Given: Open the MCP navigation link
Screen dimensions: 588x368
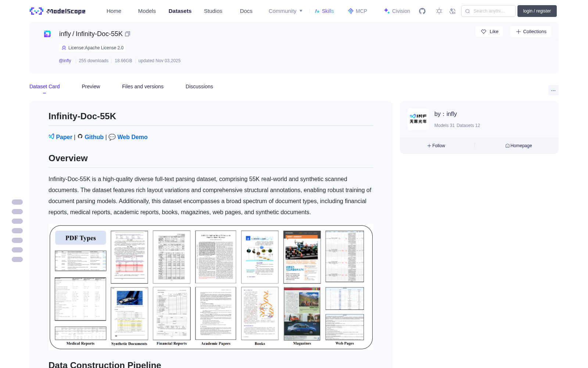Looking at the screenshot, I should (358, 11).
